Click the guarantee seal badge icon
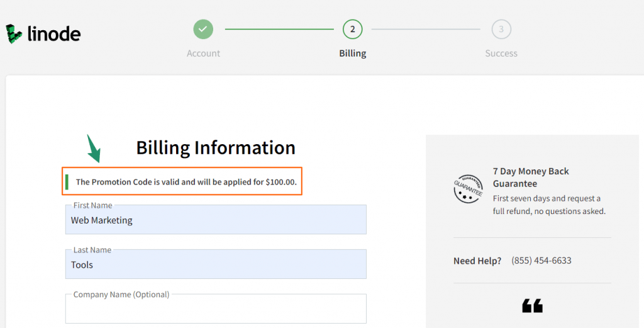The height and width of the screenshot is (328, 644). click(468, 189)
